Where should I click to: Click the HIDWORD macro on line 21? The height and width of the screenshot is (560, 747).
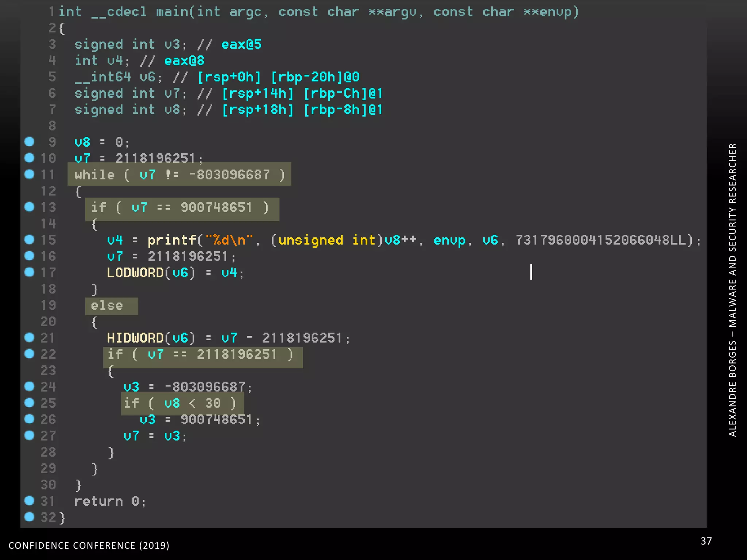point(135,338)
